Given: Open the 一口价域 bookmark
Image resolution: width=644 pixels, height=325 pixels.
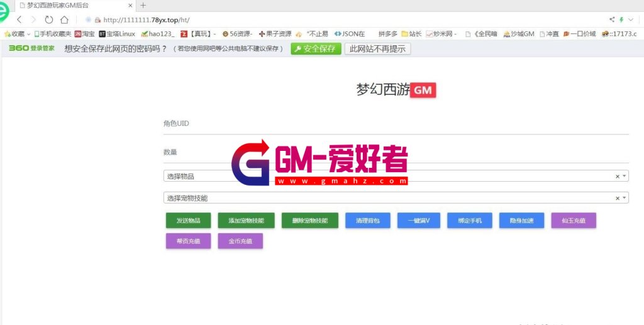Looking at the screenshot, I should pyautogui.click(x=579, y=34).
